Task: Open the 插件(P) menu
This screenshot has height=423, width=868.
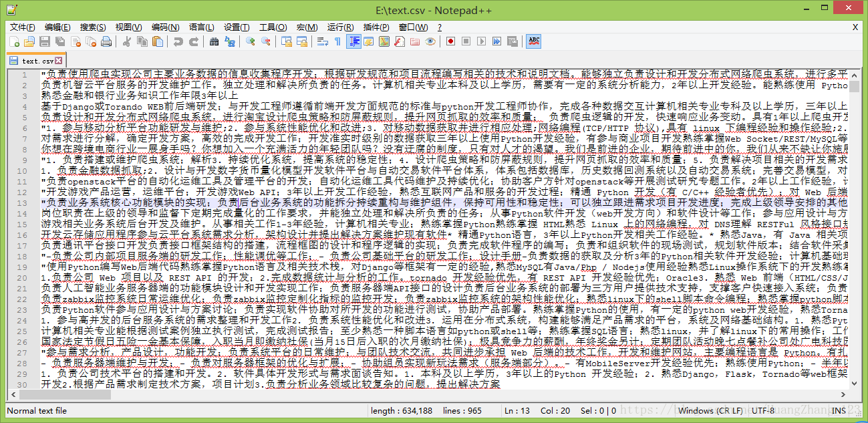Action: (x=376, y=27)
